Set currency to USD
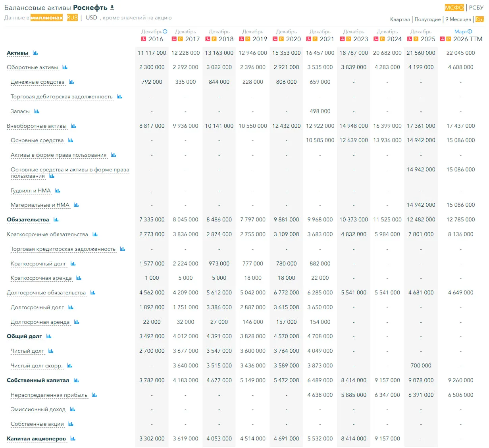The height and width of the screenshot is (448, 489). point(92,17)
